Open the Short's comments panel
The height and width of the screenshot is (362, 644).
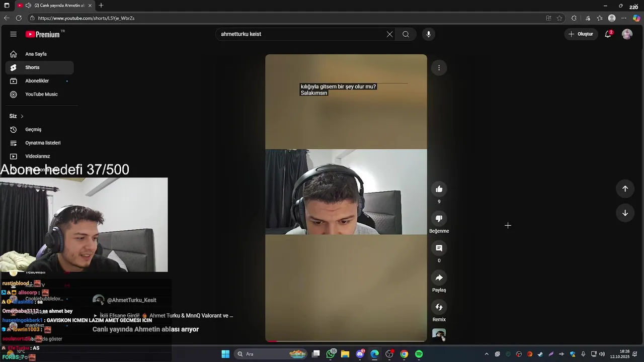439,248
